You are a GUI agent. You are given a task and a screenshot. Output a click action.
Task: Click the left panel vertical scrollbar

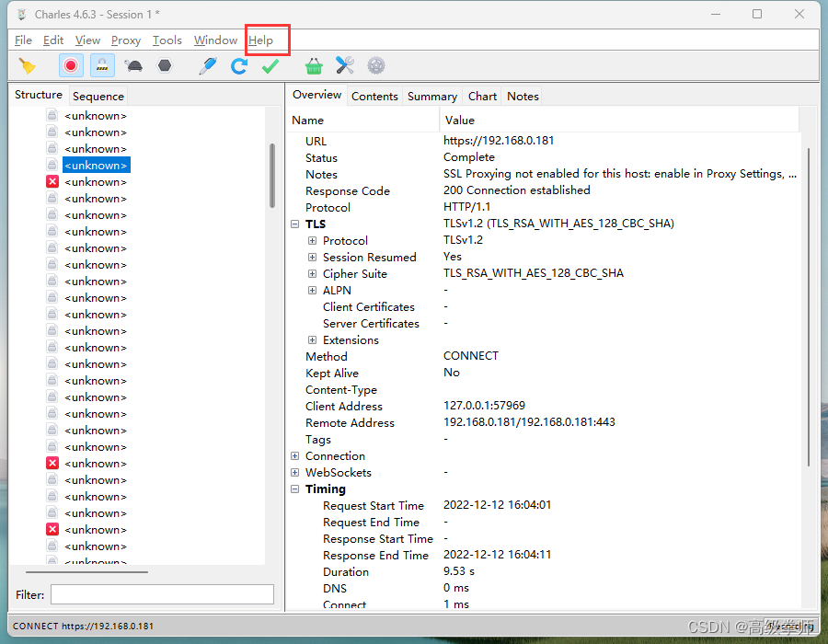[272, 176]
